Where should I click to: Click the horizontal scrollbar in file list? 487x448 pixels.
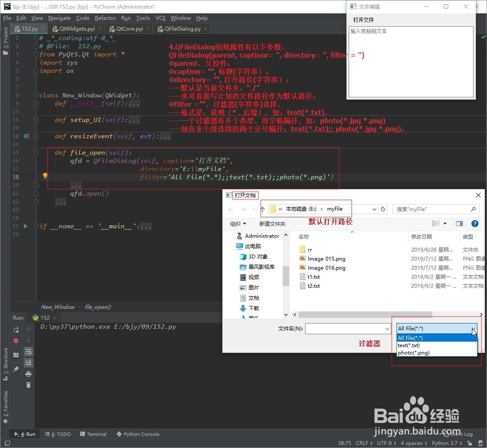point(365,315)
